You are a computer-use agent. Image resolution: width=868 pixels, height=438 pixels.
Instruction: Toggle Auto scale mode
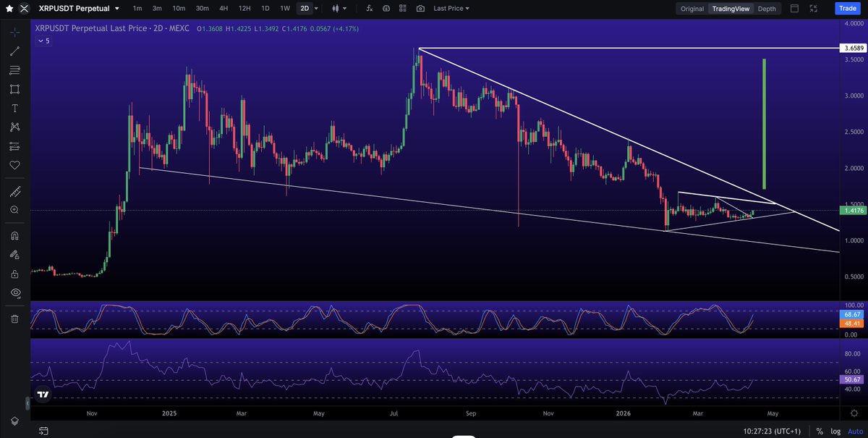pyautogui.click(x=854, y=431)
